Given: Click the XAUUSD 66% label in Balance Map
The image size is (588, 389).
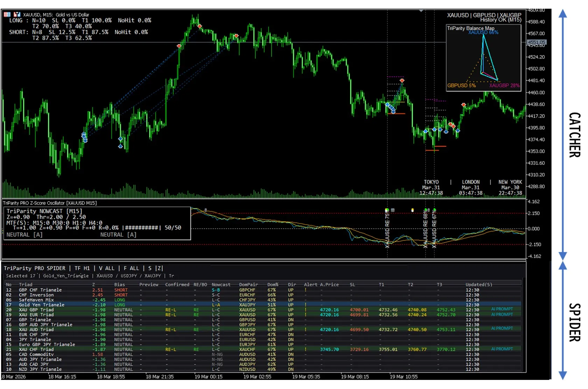Looking at the screenshot, I should click(483, 33).
